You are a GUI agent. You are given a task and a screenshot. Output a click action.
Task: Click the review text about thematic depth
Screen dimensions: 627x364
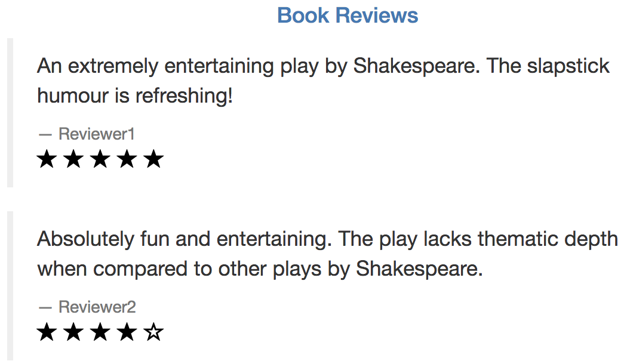pos(327,254)
